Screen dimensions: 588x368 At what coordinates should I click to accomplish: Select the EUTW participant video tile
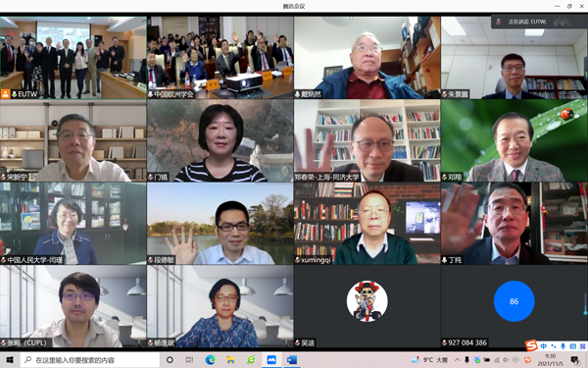[73, 58]
